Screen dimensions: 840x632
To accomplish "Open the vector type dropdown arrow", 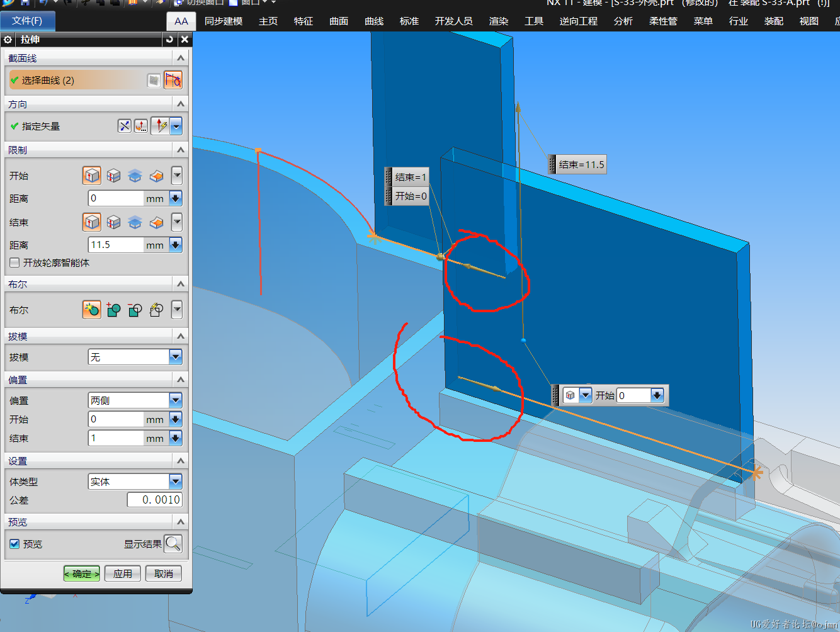I will pyautogui.click(x=176, y=126).
